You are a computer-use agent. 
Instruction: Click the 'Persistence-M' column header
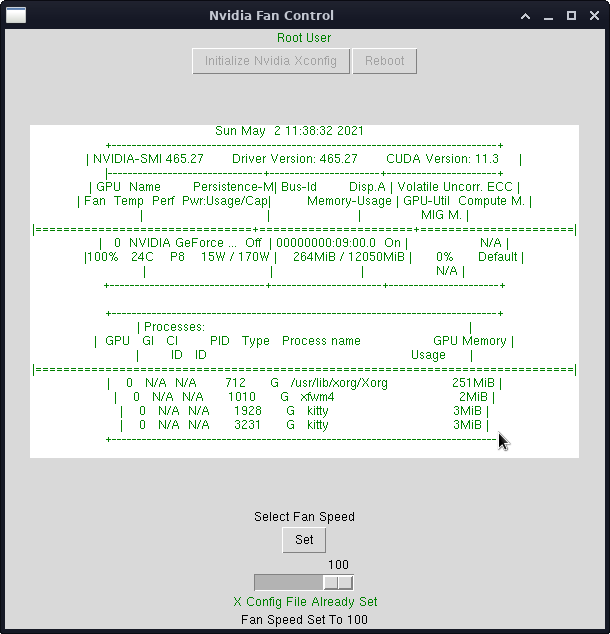(x=233, y=187)
